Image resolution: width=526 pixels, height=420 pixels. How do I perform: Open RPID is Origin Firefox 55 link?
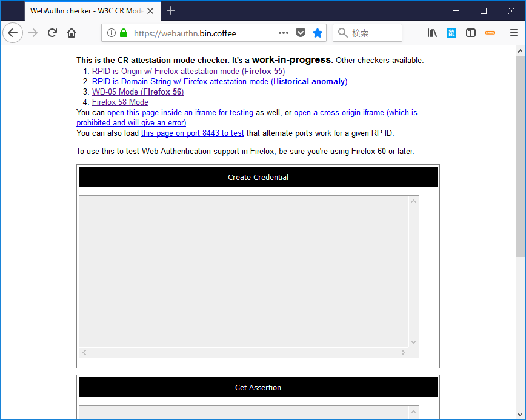188,71
